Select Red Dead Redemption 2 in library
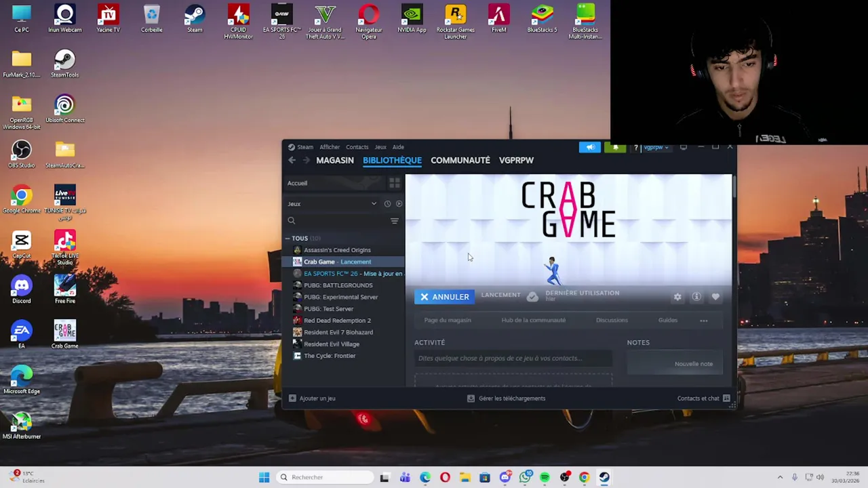 [337, 321]
